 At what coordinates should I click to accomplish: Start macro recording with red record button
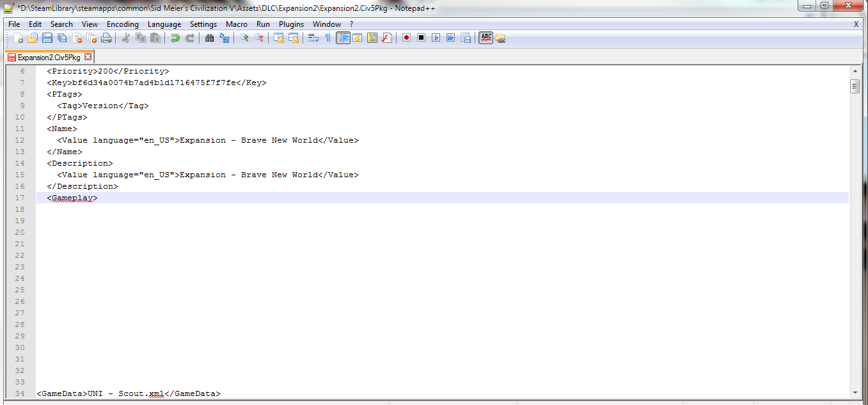pyautogui.click(x=406, y=38)
